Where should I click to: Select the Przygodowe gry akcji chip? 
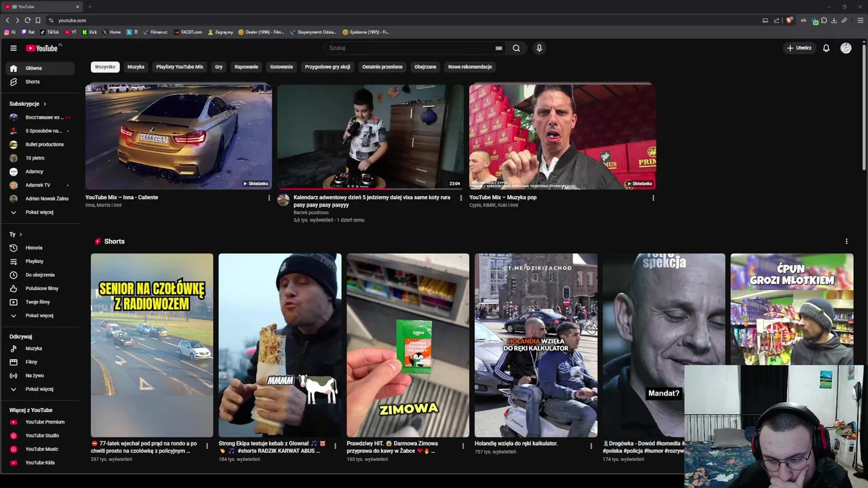click(x=328, y=66)
